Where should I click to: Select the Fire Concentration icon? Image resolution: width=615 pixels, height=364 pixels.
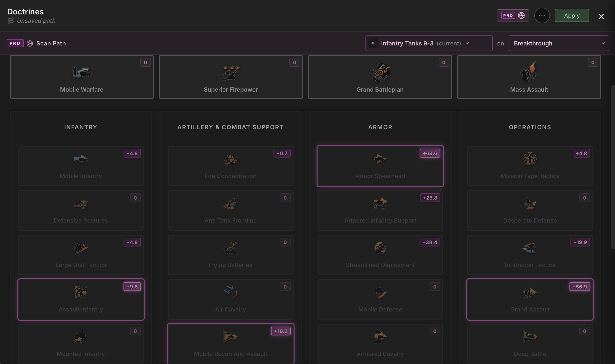pos(230,159)
